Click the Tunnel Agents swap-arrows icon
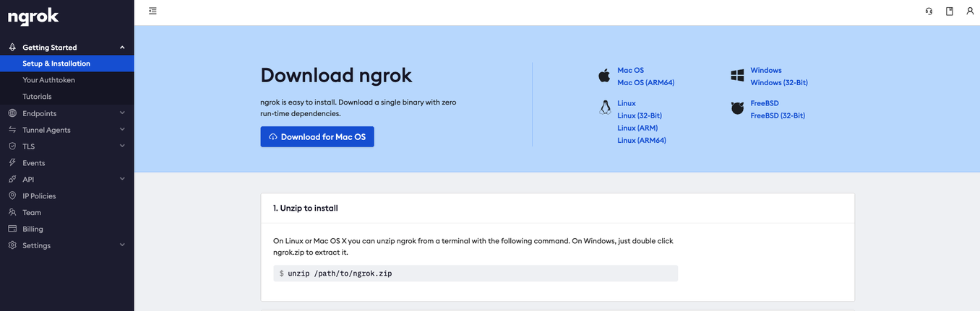This screenshot has height=311, width=980. [x=12, y=130]
